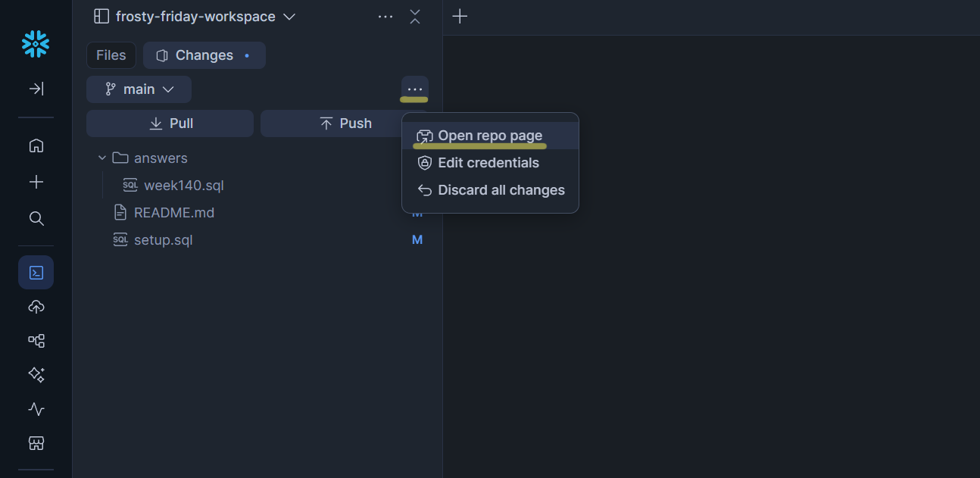Select Open repo page from the menu
This screenshot has height=478, width=980.
pyautogui.click(x=490, y=136)
